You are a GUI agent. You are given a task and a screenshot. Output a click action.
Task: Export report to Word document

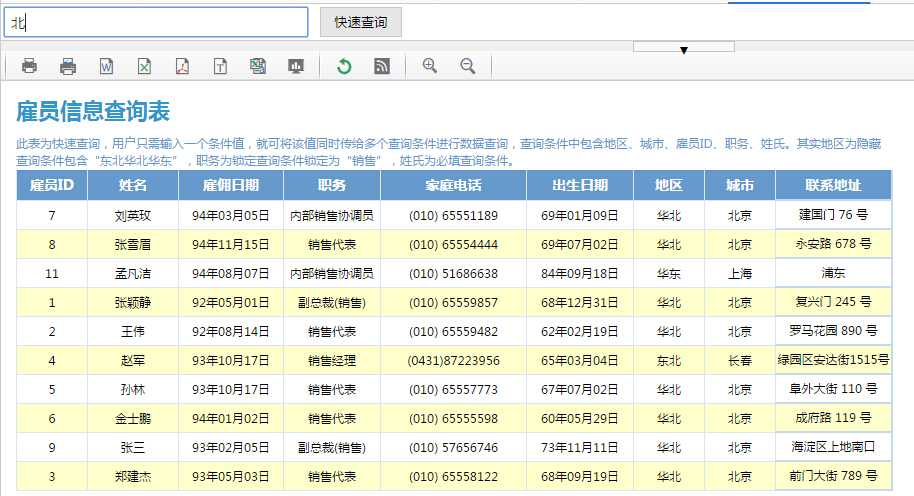click(106, 66)
